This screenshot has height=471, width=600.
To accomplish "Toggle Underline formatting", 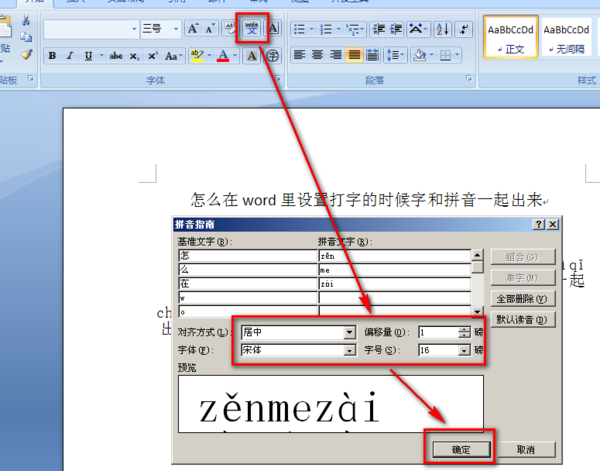I will click(x=88, y=56).
